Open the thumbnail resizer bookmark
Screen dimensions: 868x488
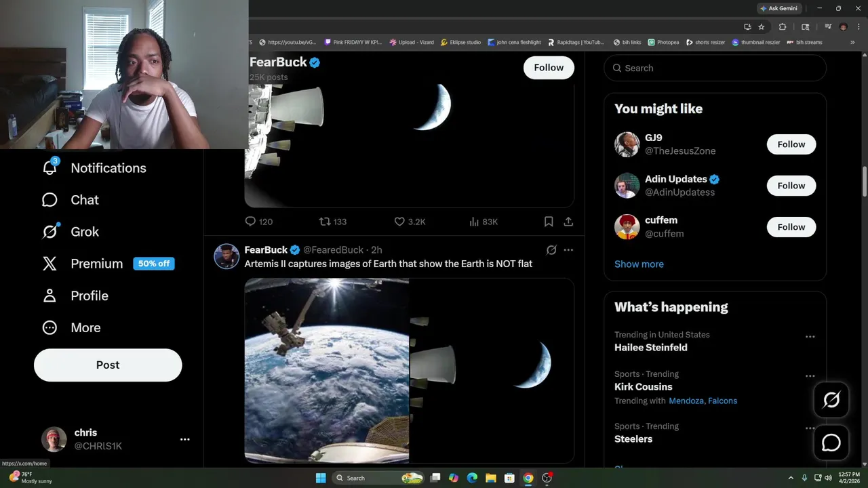pyautogui.click(x=756, y=42)
